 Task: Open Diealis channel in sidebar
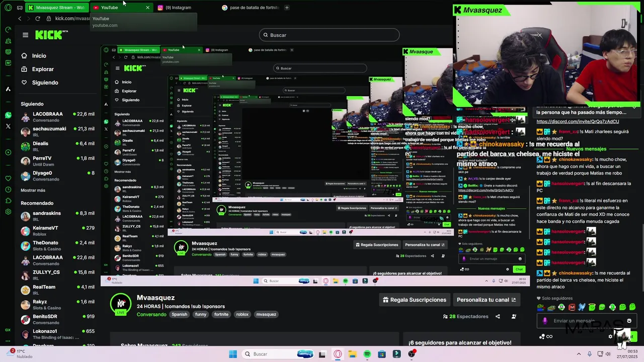click(x=58, y=146)
